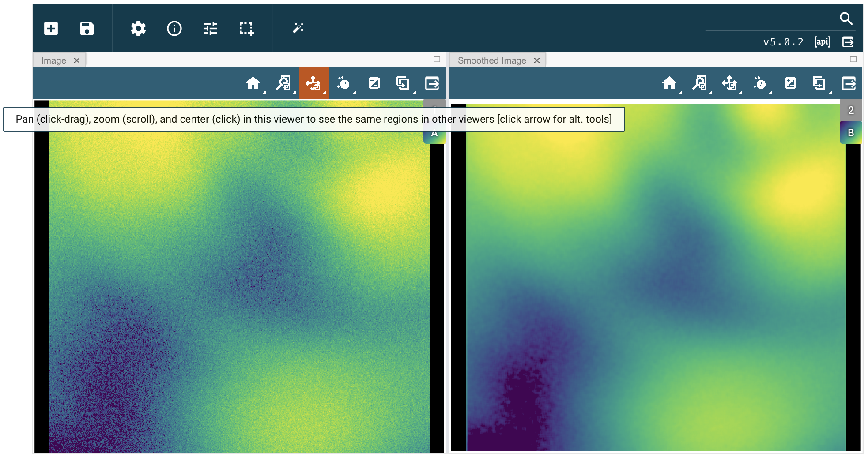Image resolution: width=868 pixels, height=457 pixels.
Task: Toggle the active pan tool in Image viewer
Action: 313,83
